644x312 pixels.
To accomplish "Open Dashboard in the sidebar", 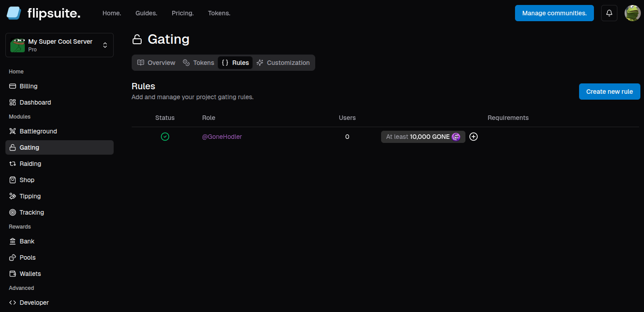I will point(60,102).
